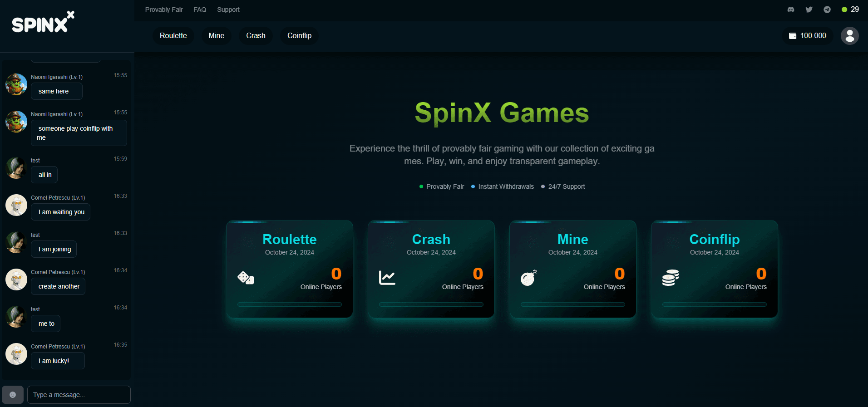
Task: Switch to the Mine navigation tab
Action: [x=216, y=36]
